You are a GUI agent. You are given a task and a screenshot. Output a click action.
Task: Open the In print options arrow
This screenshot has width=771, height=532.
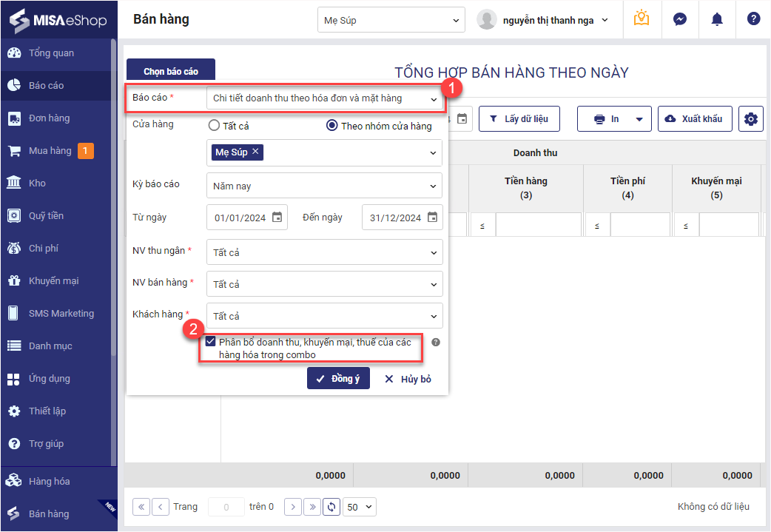tap(639, 119)
